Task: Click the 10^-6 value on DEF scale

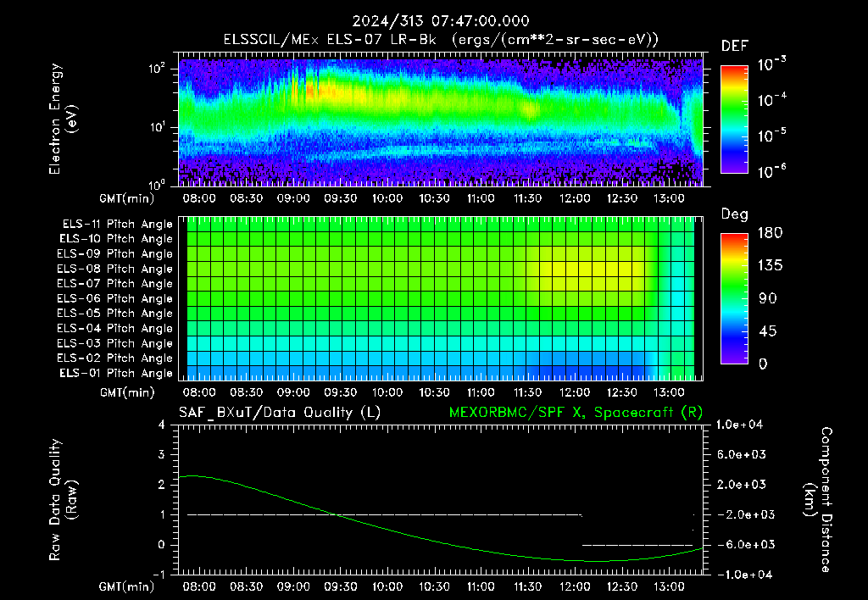Action: point(771,171)
